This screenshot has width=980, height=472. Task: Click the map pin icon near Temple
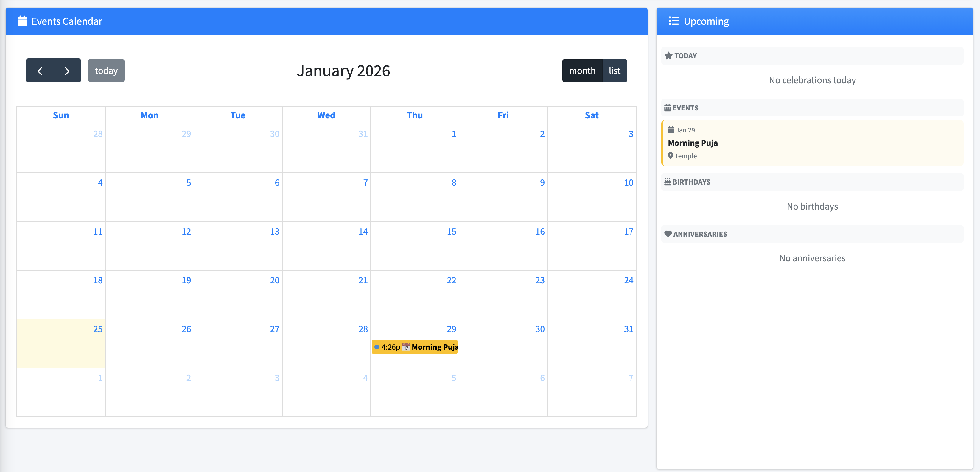[671, 156]
